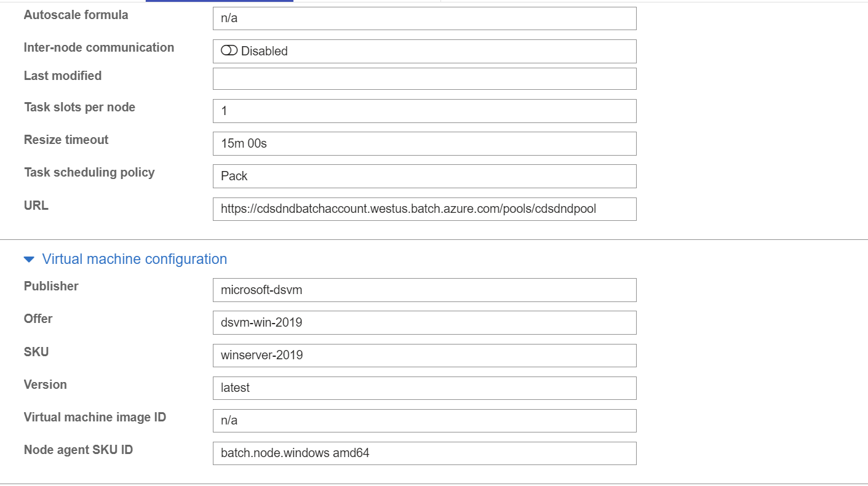Image resolution: width=868 pixels, height=486 pixels.
Task: Click the Node agent SKU ID field
Action: coord(424,453)
